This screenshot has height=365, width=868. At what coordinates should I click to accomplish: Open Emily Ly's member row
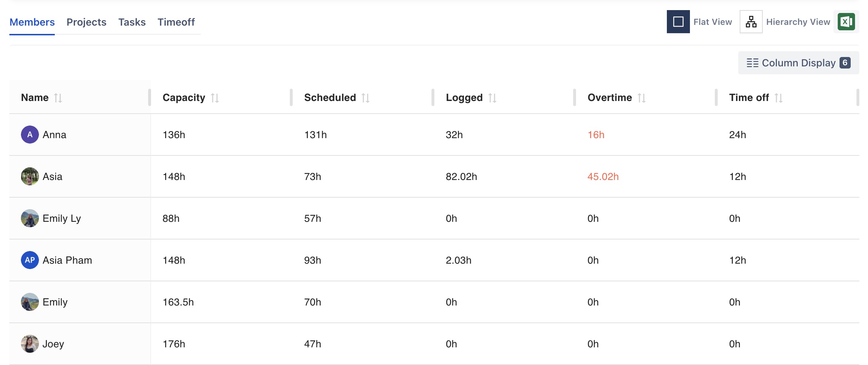[x=62, y=218]
